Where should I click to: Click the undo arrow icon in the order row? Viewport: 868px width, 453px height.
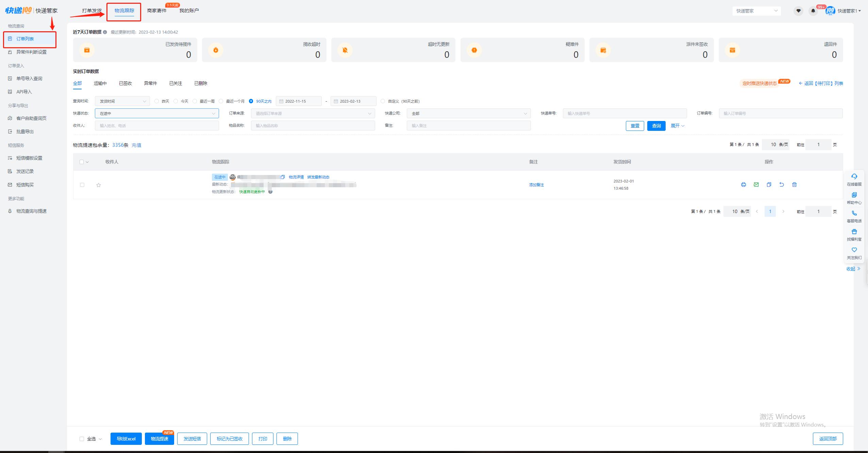782,185
